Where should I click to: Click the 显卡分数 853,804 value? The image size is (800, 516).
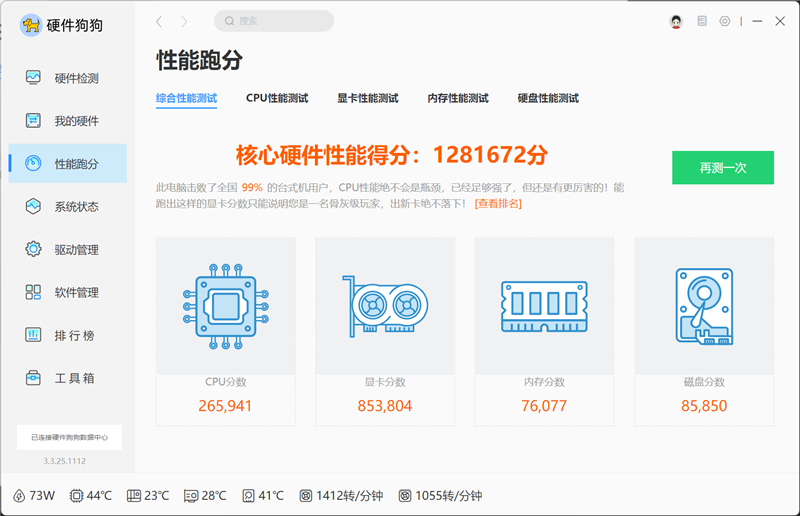pos(385,406)
